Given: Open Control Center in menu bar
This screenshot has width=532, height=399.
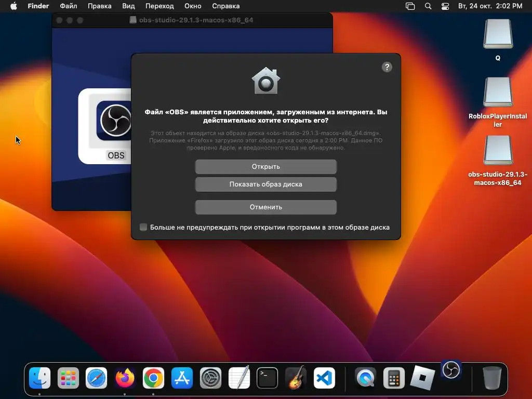Looking at the screenshot, I should point(445,6).
